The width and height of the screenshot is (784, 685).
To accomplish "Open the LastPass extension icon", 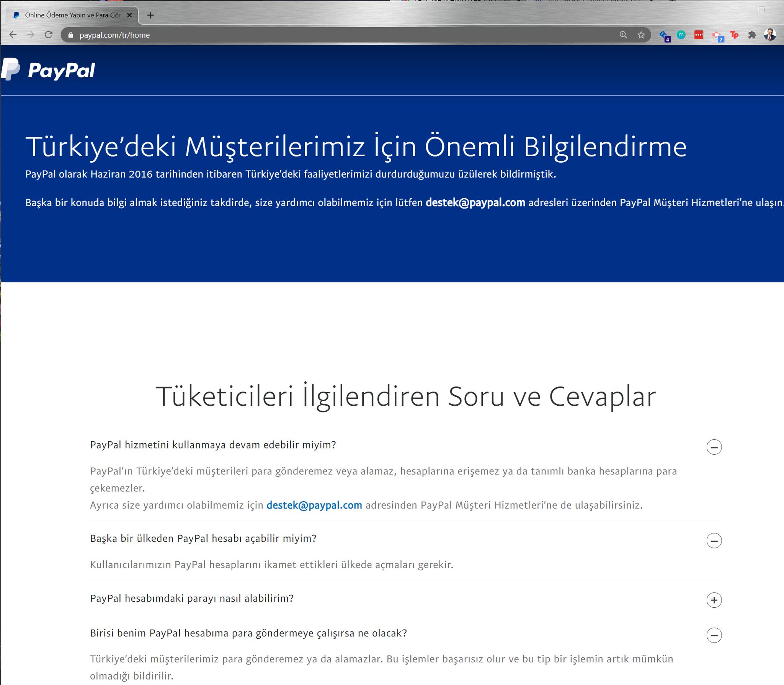I will 699,35.
